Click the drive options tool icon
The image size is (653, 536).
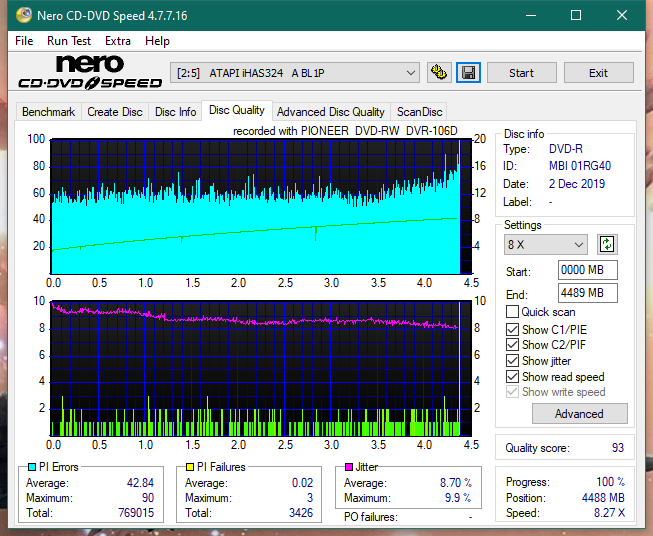tap(439, 73)
